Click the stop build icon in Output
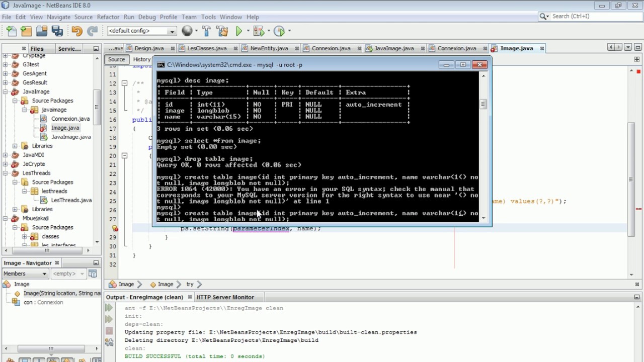 (109, 331)
